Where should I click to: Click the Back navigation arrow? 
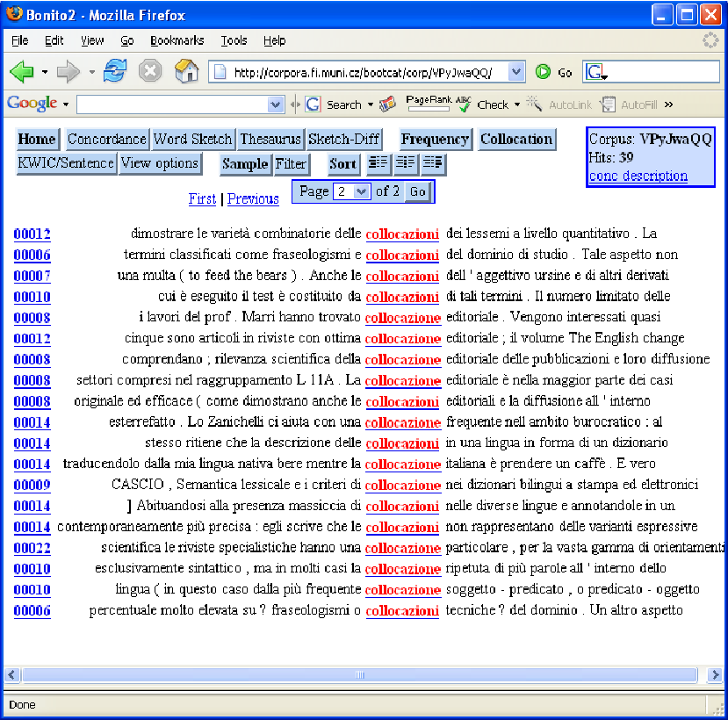pyautogui.click(x=23, y=71)
